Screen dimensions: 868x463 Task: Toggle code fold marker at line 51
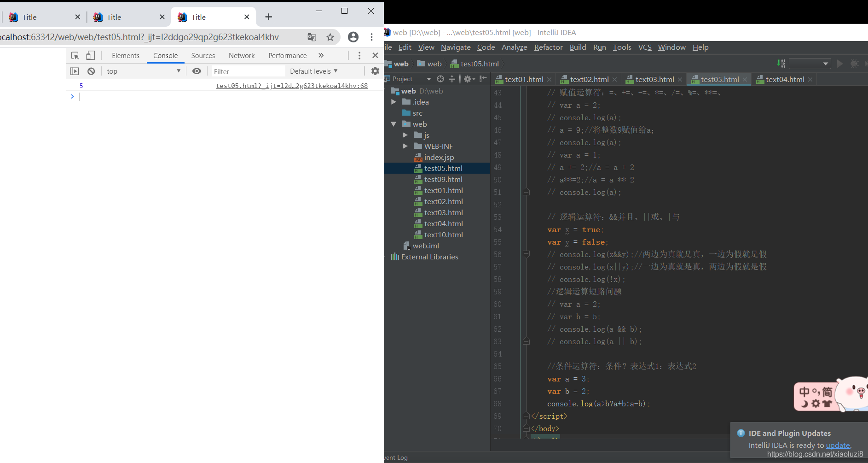pos(526,192)
